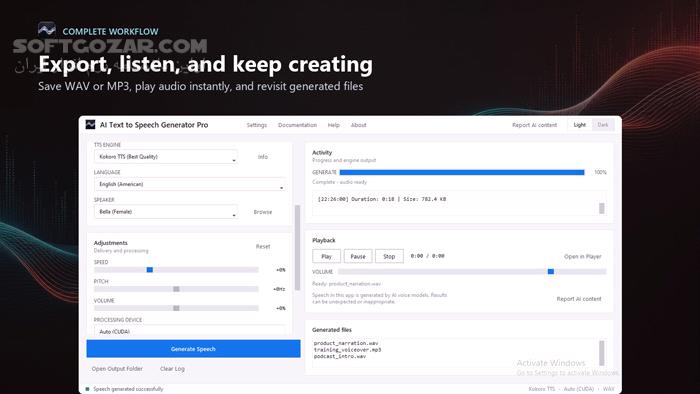The image size is (700, 394).
Task: Select podcast_intro.wav in Generated files
Action: click(340, 356)
